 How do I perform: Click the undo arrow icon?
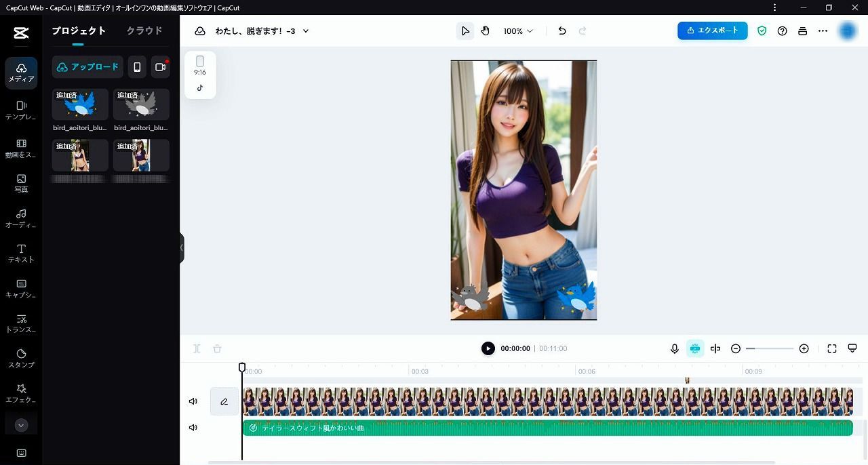click(561, 31)
